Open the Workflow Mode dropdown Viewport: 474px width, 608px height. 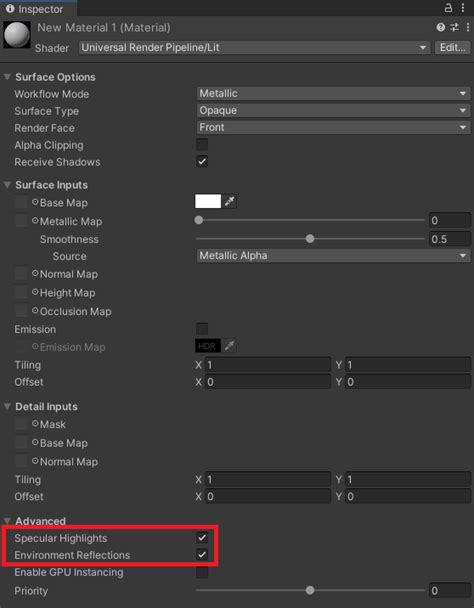[x=333, y=93]
